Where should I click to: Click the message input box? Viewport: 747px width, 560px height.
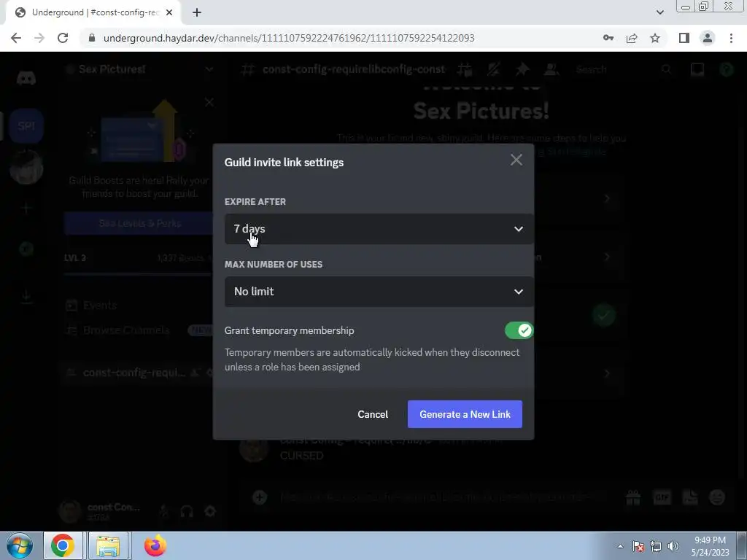coord(443,497)
